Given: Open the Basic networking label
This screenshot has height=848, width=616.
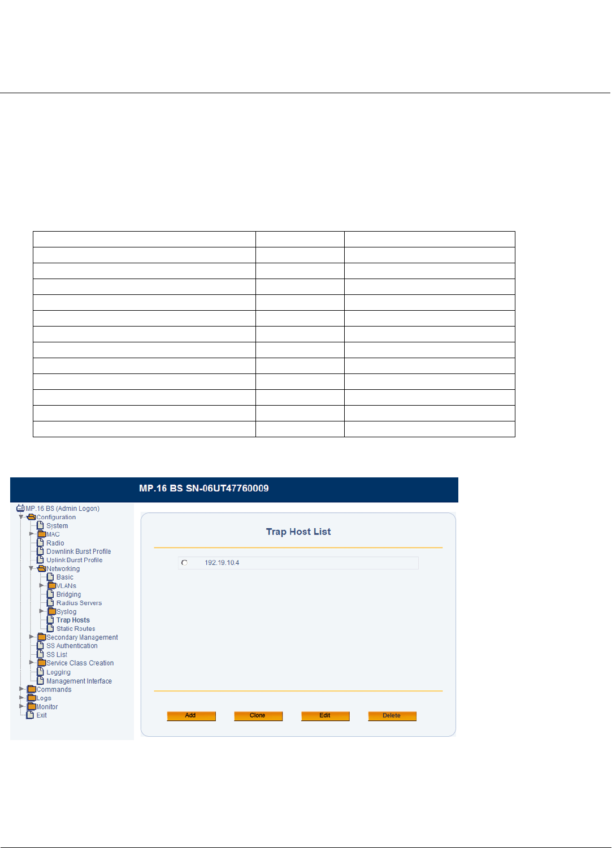Looking at the screenshot, I should pos(65,577).
